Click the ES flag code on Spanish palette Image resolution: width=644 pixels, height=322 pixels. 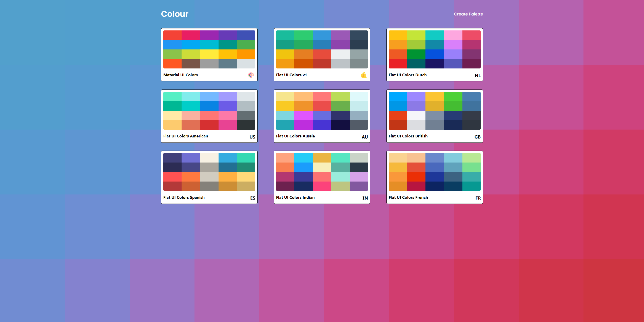[253, 198]
